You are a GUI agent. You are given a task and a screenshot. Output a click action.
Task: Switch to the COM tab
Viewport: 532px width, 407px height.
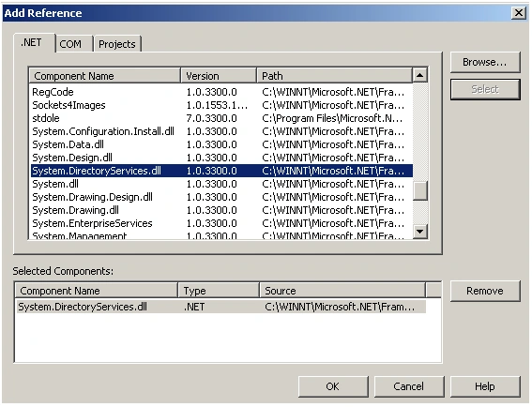click(x=74, y=44)
